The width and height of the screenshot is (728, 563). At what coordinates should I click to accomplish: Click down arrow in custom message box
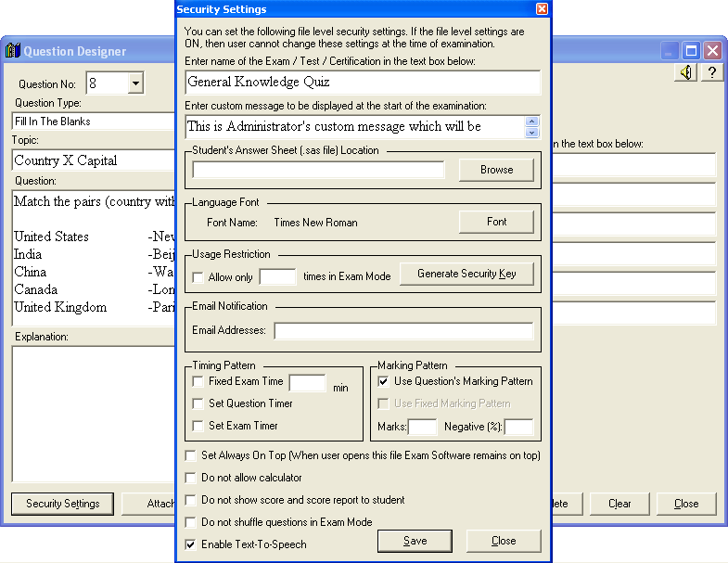pyautogui.click(x=531, y=133)
